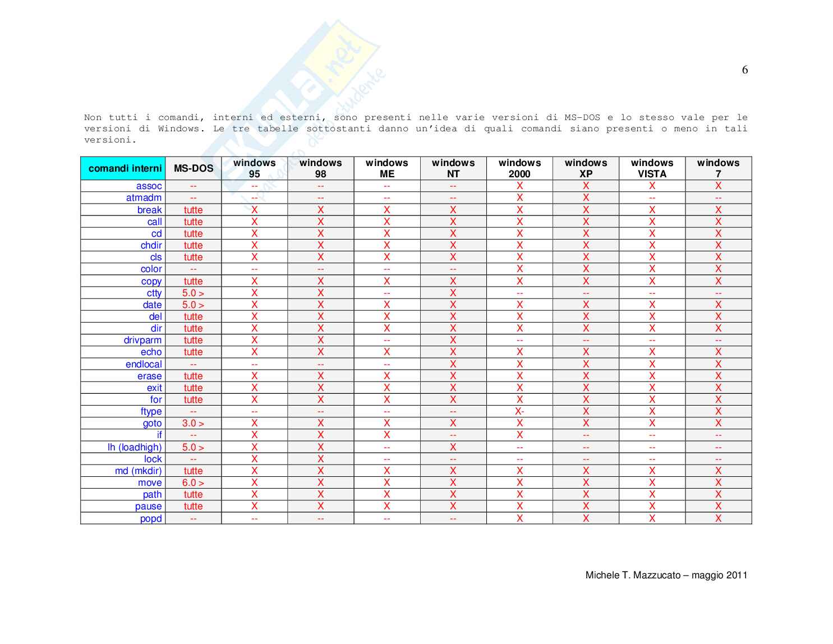Select the '3.0 >' cell beside goto
The height and width of the screenshot is (644, 833).
tap(193, 424)
